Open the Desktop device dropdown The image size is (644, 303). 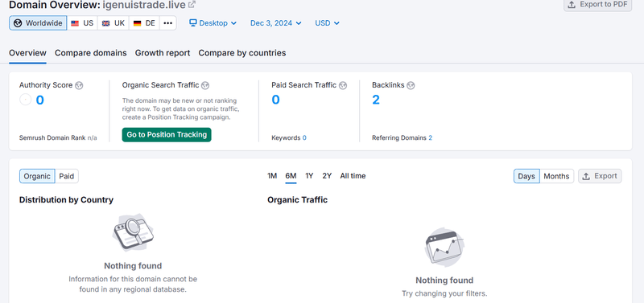213,23
